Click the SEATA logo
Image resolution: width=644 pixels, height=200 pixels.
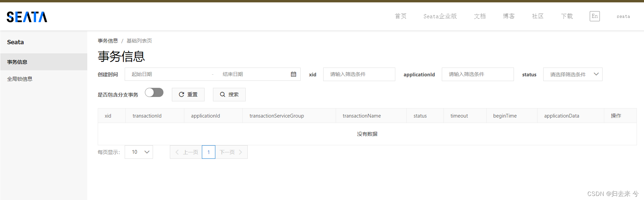(27, 17)
